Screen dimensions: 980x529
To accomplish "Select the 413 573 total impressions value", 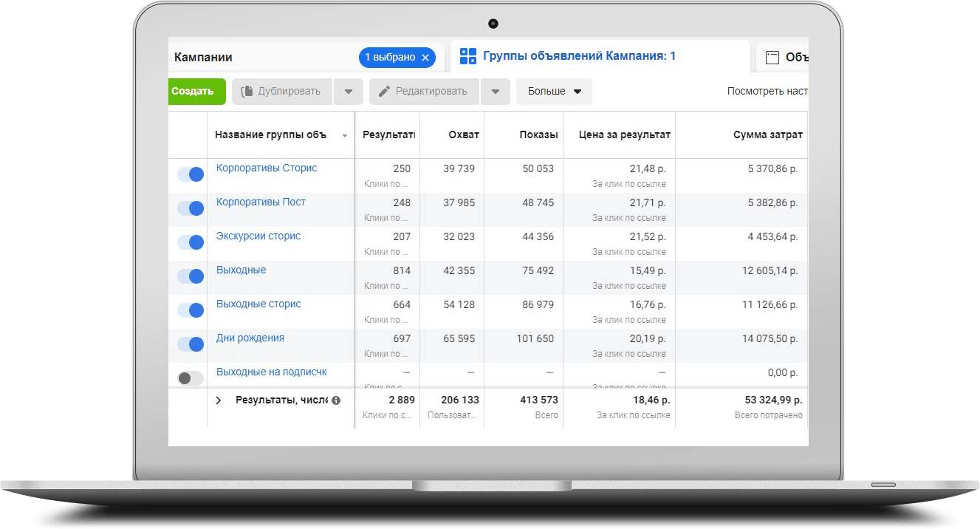I will [539, 400].
